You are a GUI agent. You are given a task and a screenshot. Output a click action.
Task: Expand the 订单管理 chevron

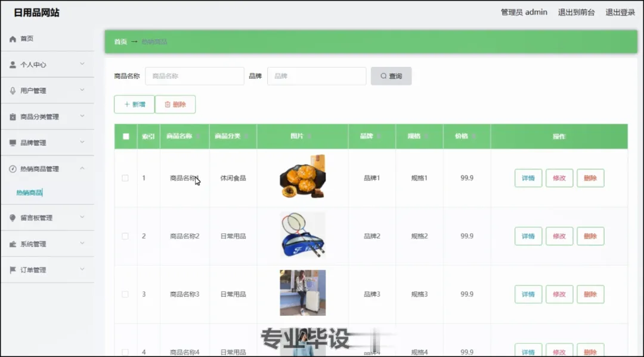tap(82, 269)
